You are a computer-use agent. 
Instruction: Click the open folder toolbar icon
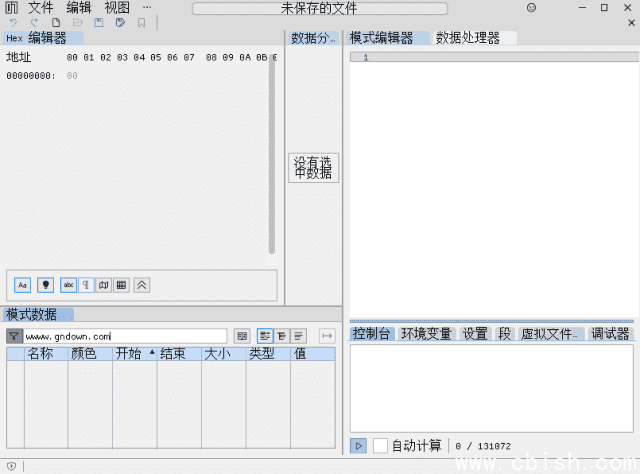[78, 23]
